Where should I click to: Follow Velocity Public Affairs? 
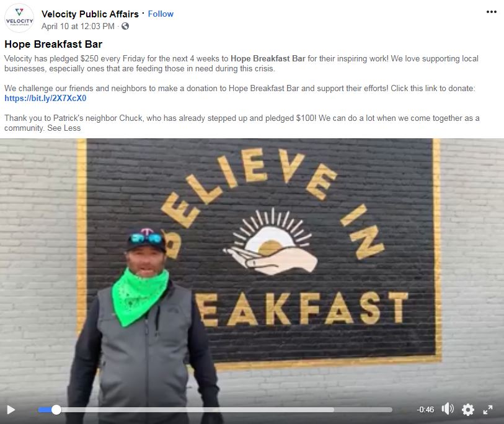pyautogui.click(x=161, y=14)
